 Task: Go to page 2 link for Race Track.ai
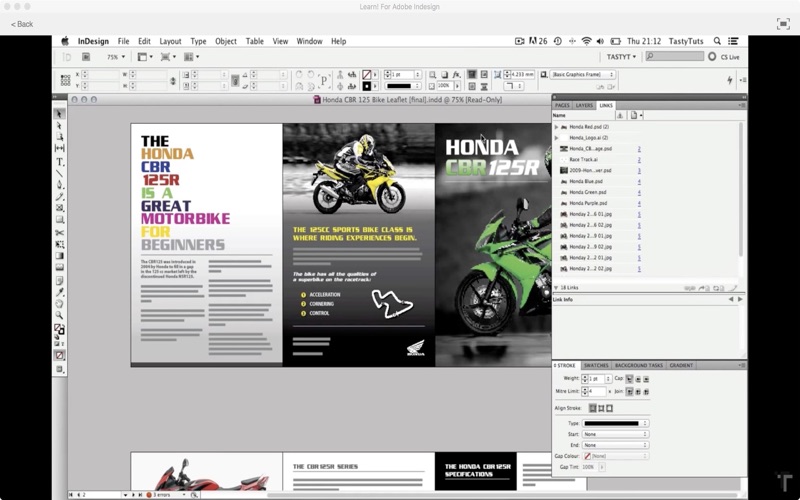coord(639,160)
